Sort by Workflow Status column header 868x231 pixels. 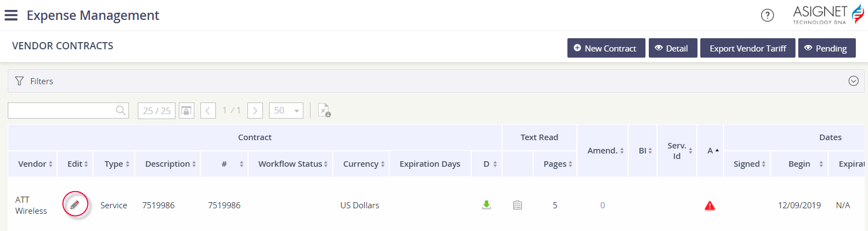(290, 164)
